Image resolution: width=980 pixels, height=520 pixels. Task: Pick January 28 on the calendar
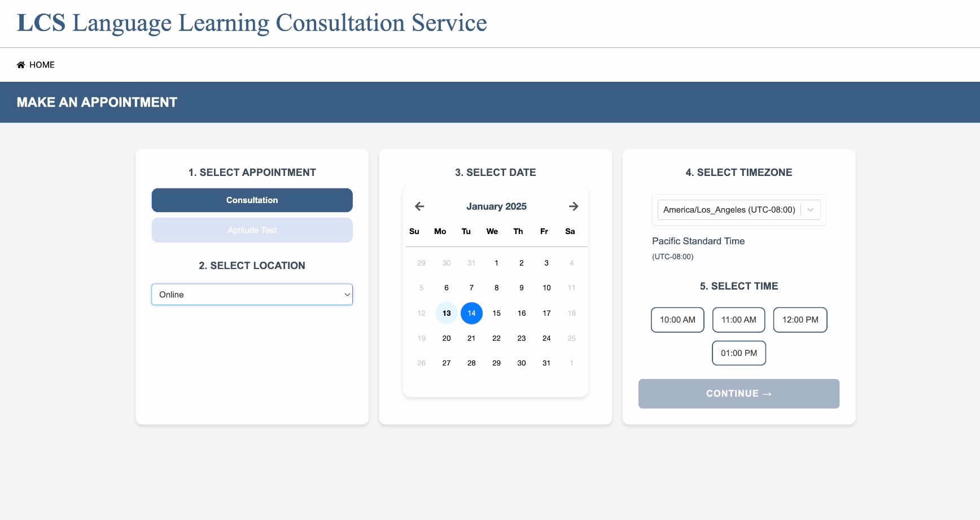pyautogui.click(x=471, y=363)
